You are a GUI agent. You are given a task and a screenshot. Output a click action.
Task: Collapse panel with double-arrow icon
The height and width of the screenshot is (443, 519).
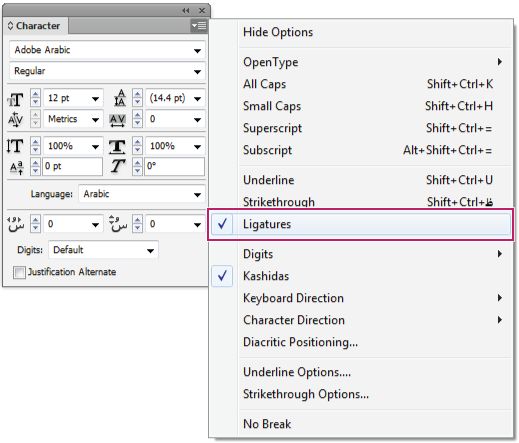coord(186,10)
